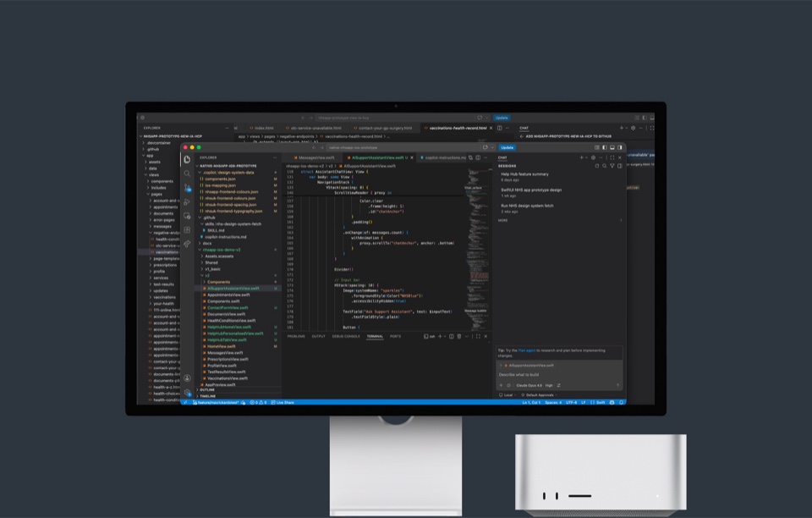Open the Explorer icon in front window activity bar
This screenshot has height=518, width=812.
point(187,159)
